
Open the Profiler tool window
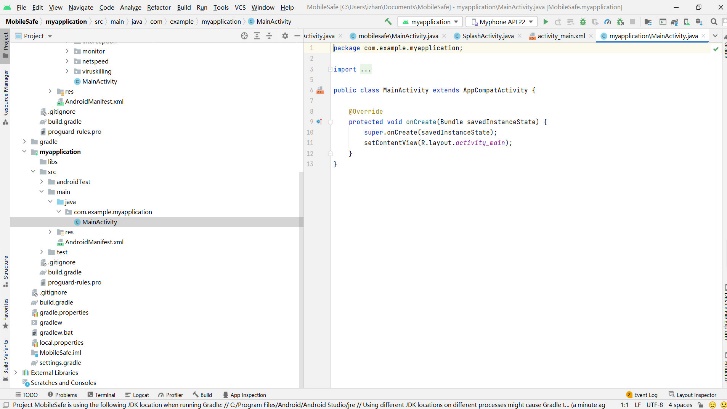coord(171,395)
